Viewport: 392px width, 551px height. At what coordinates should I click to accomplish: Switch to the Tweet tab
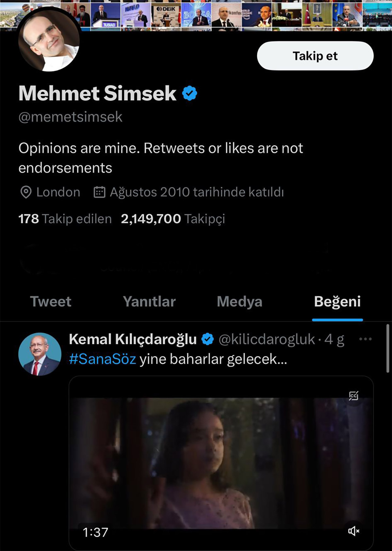pos(51,302)
